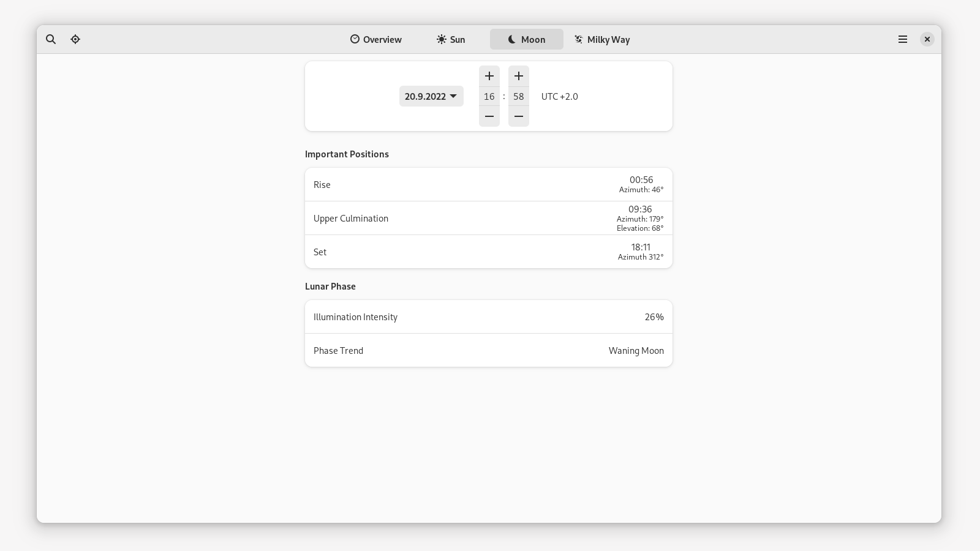The image size is (980, 551).
Task: Increase the hour with plus button
Action: tap(489, 76)
